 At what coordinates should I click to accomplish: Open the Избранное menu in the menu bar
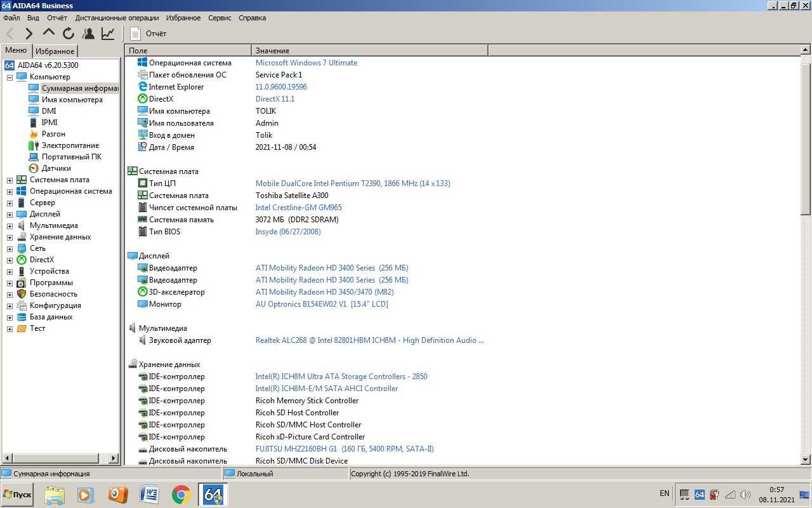(183, 18)
